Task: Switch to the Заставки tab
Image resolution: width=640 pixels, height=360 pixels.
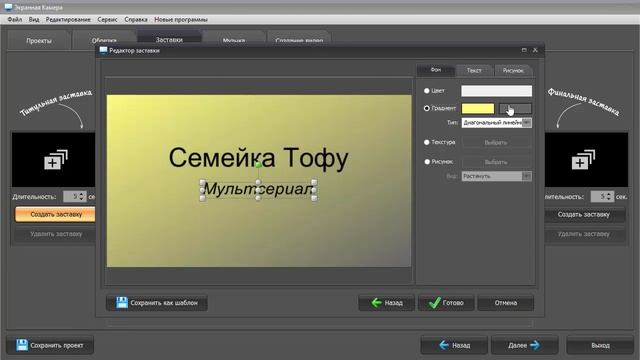Action: pyautogui.click(x=169, y=39)
